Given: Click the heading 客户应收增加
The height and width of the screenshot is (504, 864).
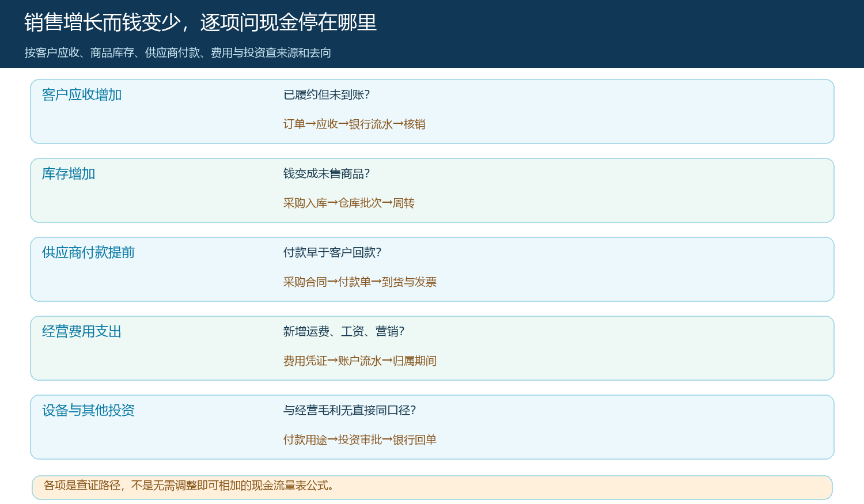Looking at the screenshot, I should pos(82,95).
